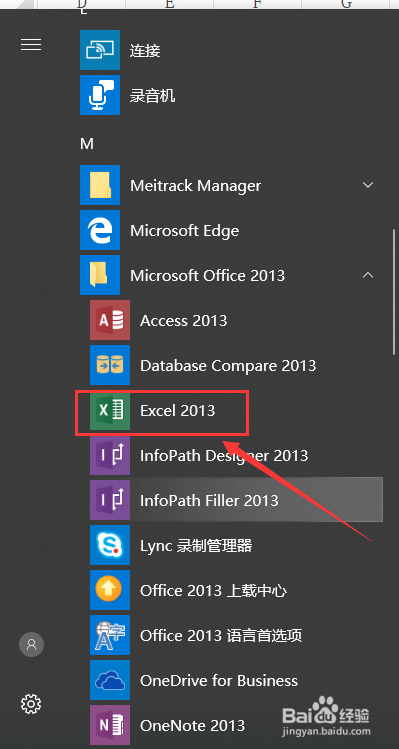Launch OneDrive for Business
This screenshot has width=399, height=749.
click(x=231, y=680)
